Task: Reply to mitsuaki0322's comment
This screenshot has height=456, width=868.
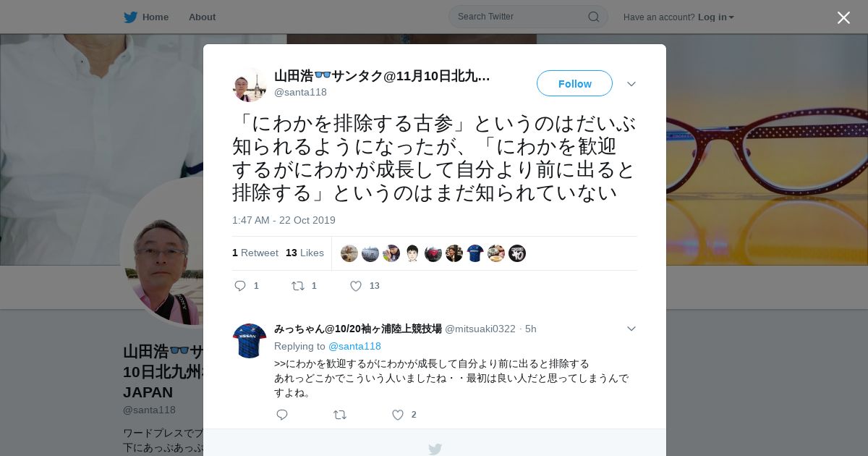Action: point(282,415)
